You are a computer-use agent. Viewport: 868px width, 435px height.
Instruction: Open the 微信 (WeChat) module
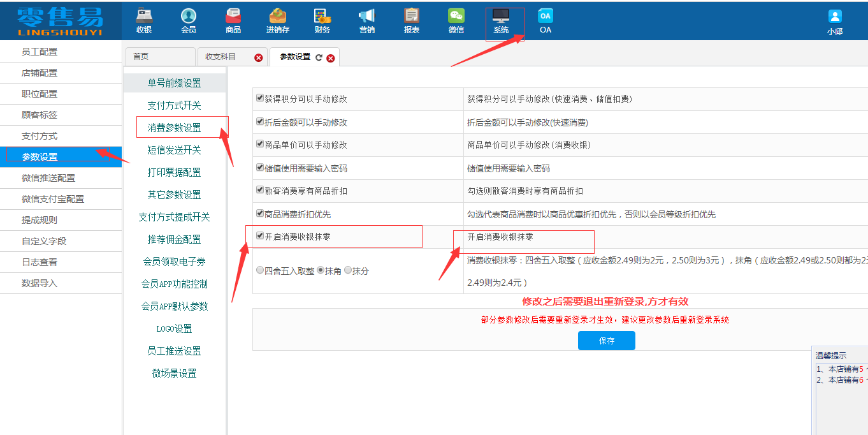[456, 21]
